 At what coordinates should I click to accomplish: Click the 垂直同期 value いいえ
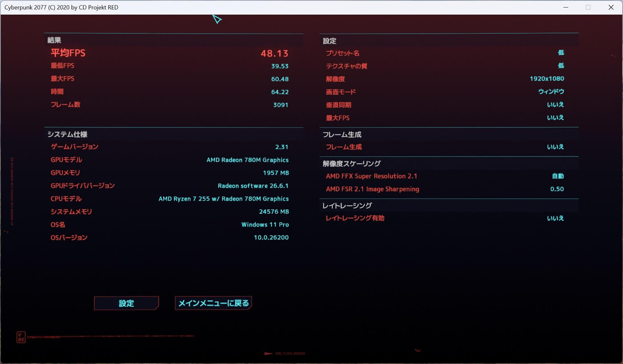tap(555, 104)
